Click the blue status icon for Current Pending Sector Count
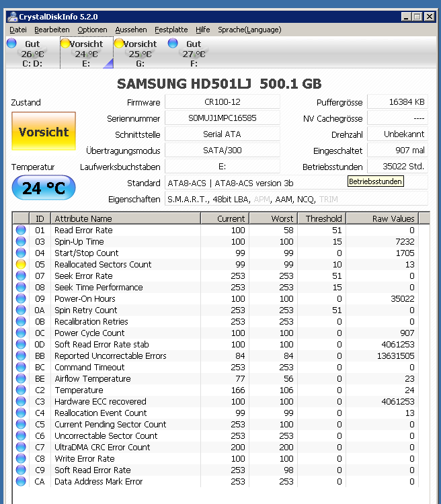 tap(21, 424)
